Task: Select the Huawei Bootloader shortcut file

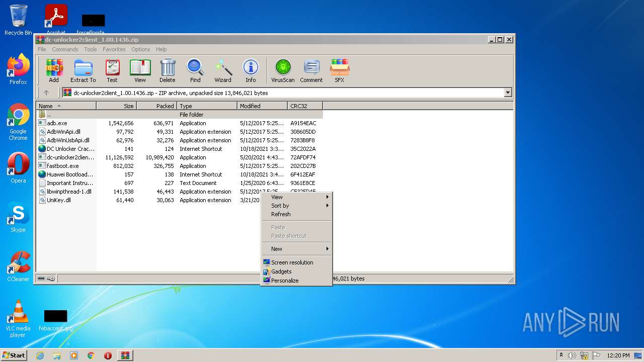Action: [180, 174]
